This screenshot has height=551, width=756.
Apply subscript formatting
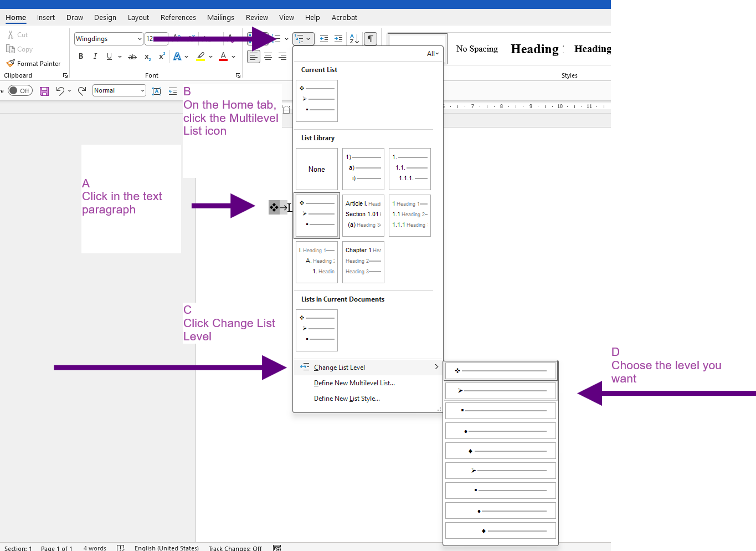(x=147, y=57)
